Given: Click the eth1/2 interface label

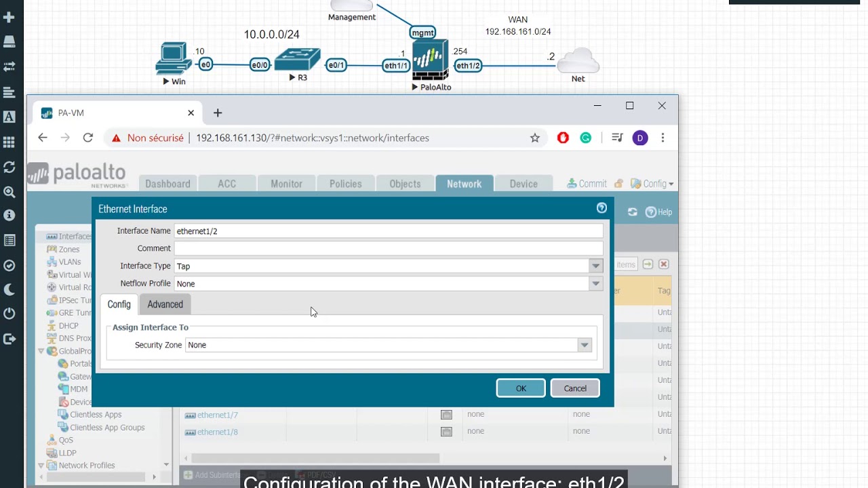Looking at the screenshot, I should point(468,66).
